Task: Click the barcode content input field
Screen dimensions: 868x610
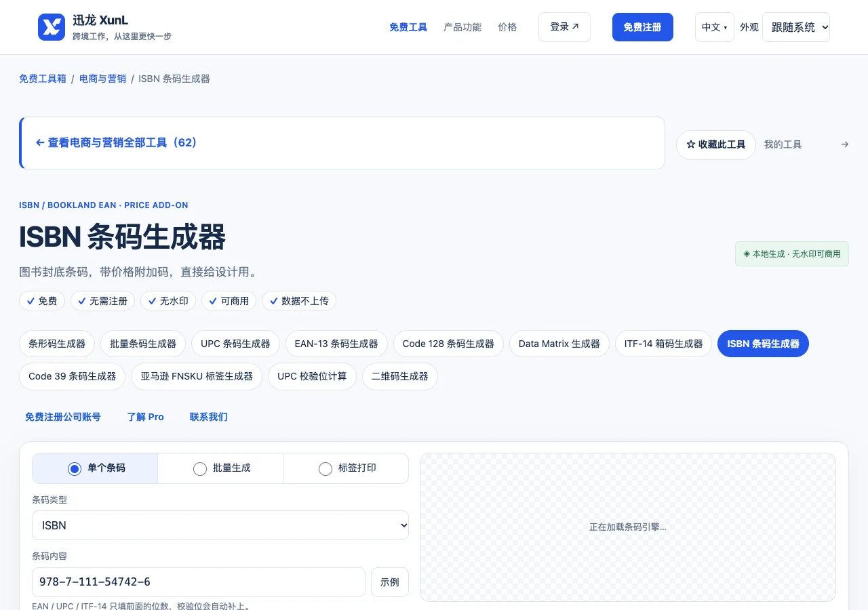Action: 199,582
